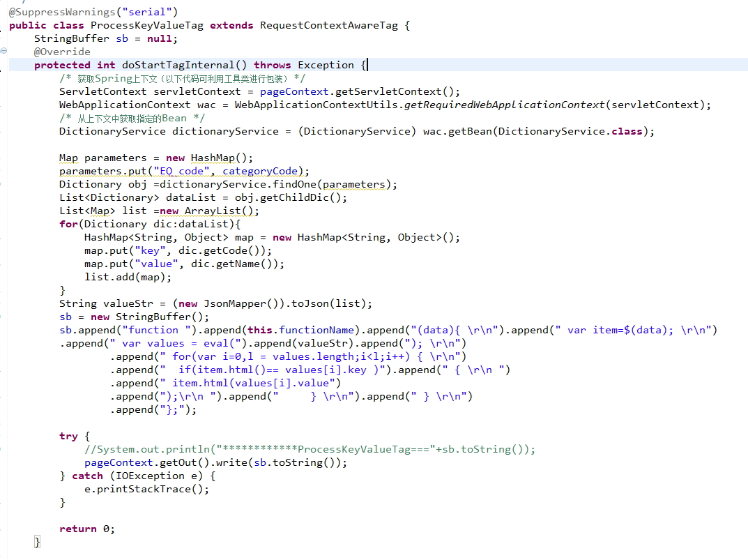Click dic.getName() call
Image resolution: width=748 pixels, height=560 pixels.
click(235, 264)
